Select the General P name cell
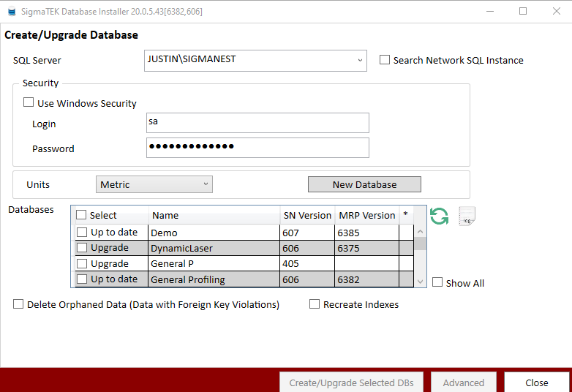 [214, 263]
